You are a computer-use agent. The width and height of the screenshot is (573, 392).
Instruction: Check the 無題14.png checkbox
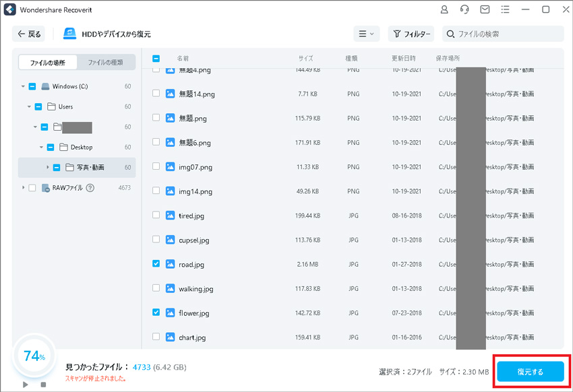[x=156, y=94]
